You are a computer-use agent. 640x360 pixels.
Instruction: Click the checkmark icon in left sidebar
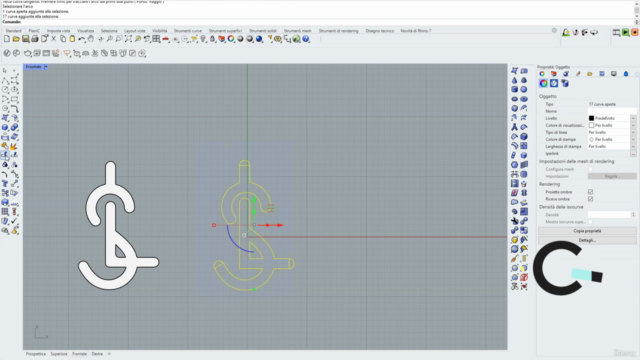coord(14,221)
